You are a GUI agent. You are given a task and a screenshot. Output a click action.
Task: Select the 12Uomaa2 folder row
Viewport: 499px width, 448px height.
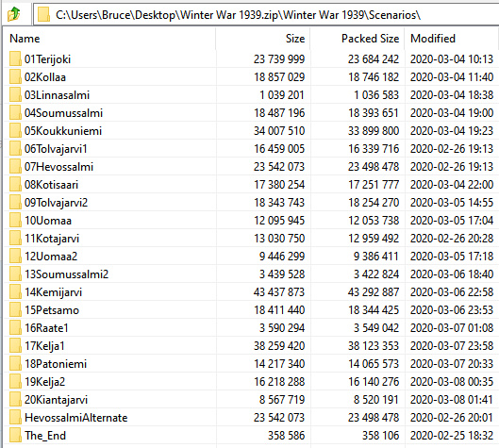(251, 257)
